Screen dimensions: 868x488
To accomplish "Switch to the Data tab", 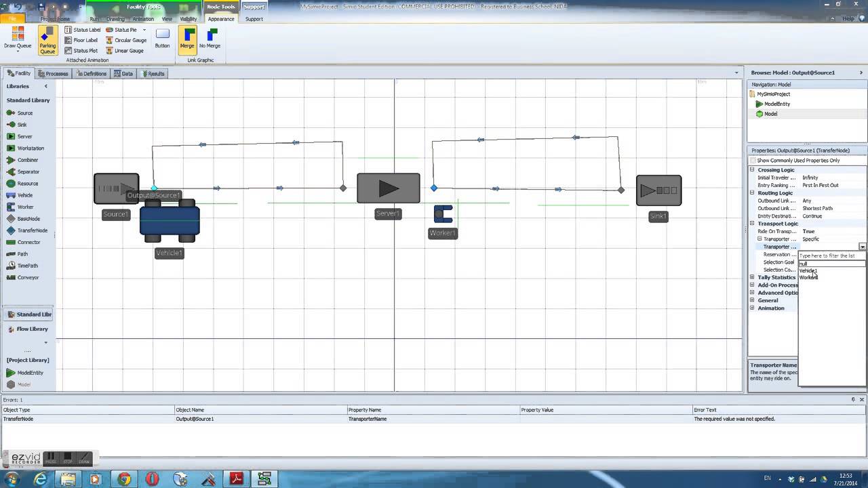I will pos(123,73).
